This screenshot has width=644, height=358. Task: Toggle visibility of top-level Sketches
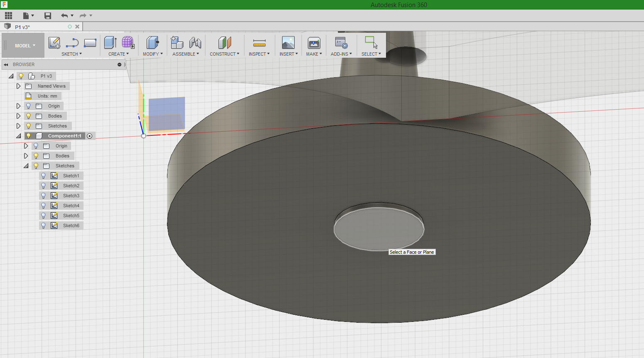(28, 126)
